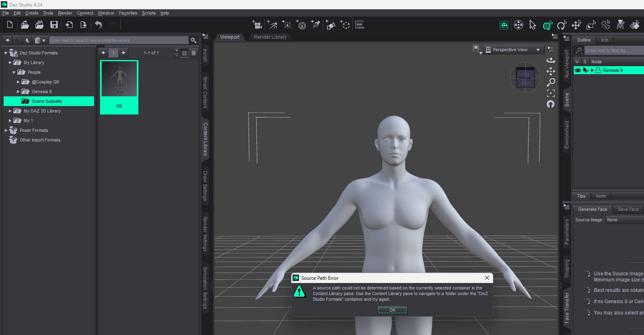Create a new linear point light

pos(301,25)
